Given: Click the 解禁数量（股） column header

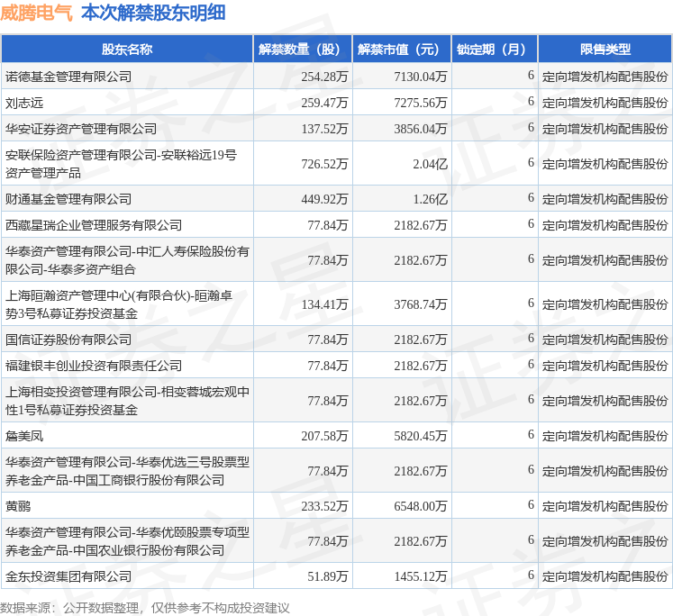Looking at the screenshot, I should click(x=303, y=50).
